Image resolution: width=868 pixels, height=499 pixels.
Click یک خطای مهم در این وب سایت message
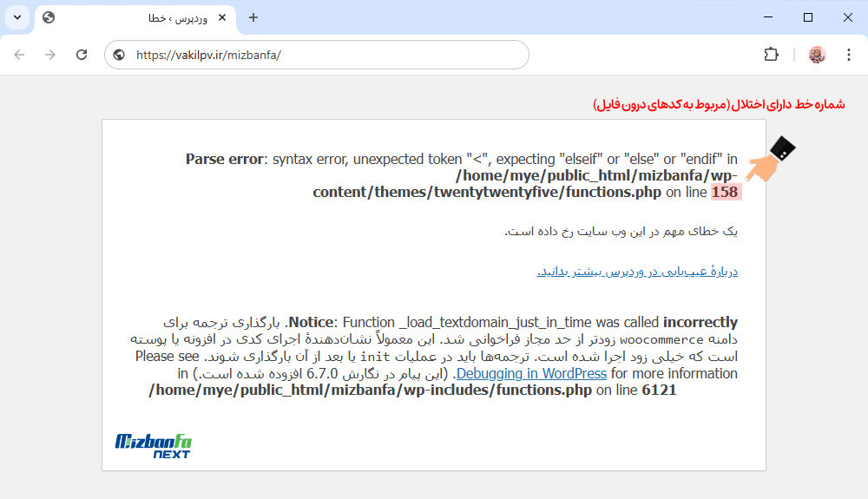[x=621, y=231]
